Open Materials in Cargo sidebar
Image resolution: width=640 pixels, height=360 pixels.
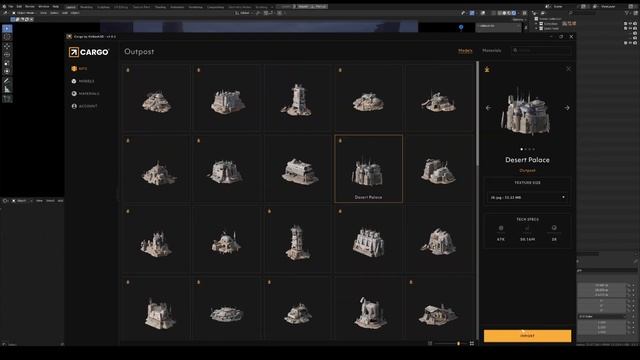pos(85,93)
